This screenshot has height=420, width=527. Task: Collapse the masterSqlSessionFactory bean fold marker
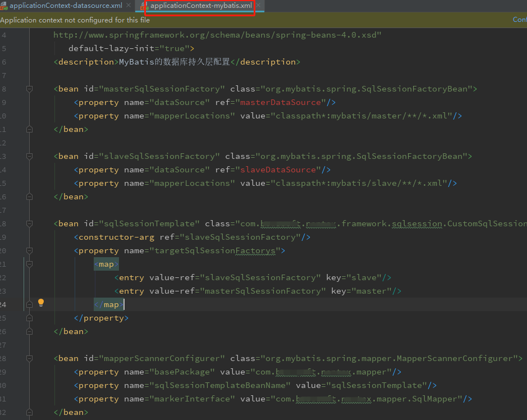point(29,89)
